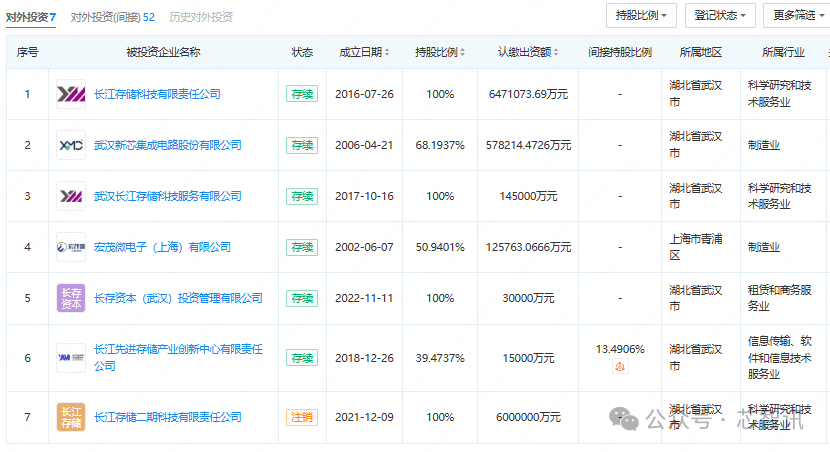
Task: Click the 39.4737% shareholding value
Action: pos(440,358)
